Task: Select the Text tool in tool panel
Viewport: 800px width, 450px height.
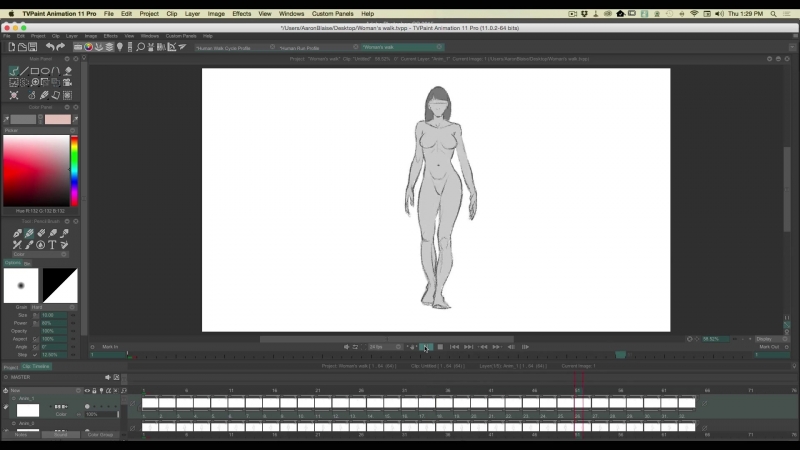Action: click(x=52, y=245)
